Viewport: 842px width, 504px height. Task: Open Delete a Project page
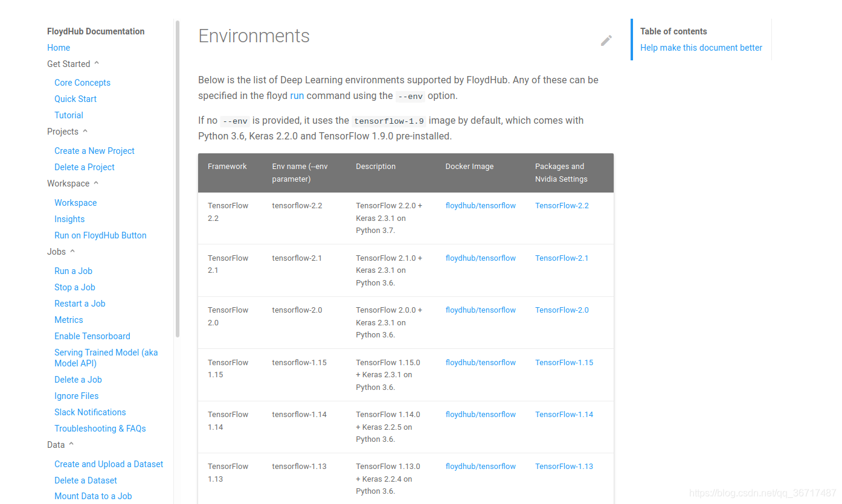(x=85, y=167)
